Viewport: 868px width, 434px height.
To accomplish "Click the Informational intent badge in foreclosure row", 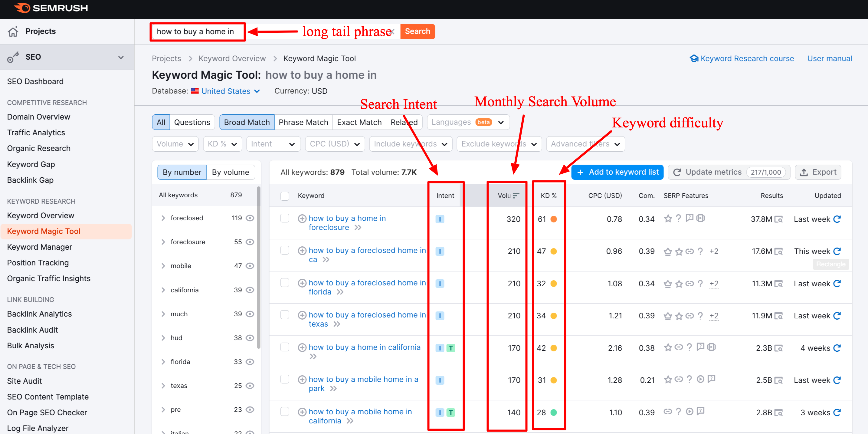I will [x=440, y=219].
